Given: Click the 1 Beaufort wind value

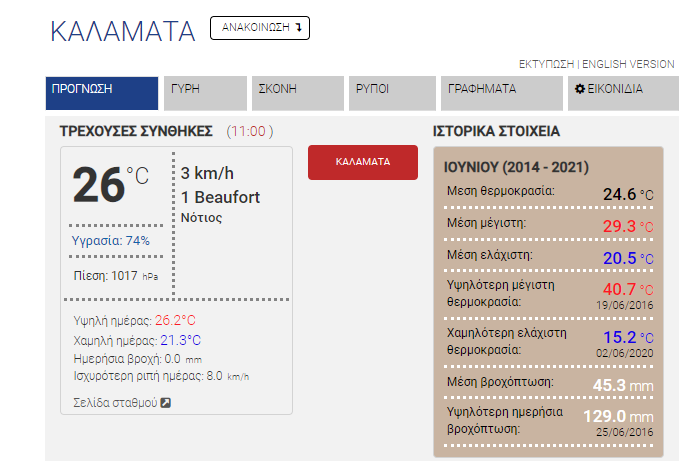Looking at the screenshot, I should click(x=220, y=197).
